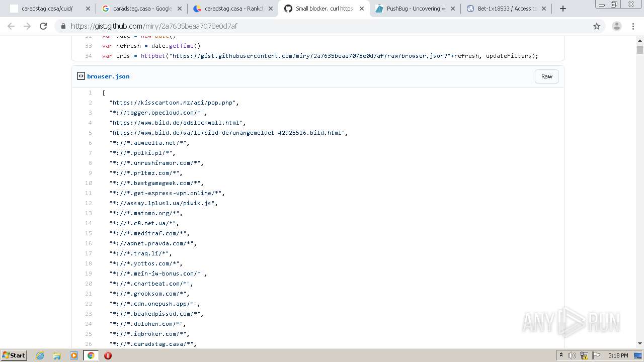Open the Chrome three-dot menu
The image size is (644, 362).
click(633, 26)
